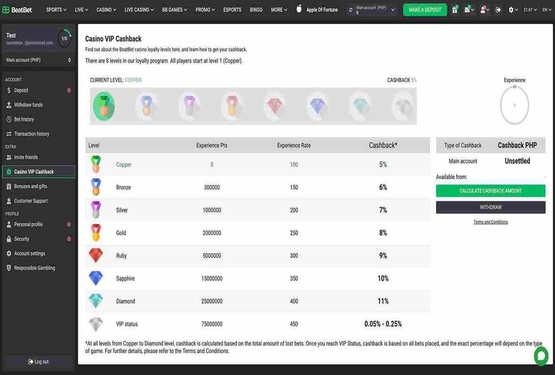Open Bet history in the sidebar
The height and width of the screenshot is (375, 555).
(x=38, y=119)
